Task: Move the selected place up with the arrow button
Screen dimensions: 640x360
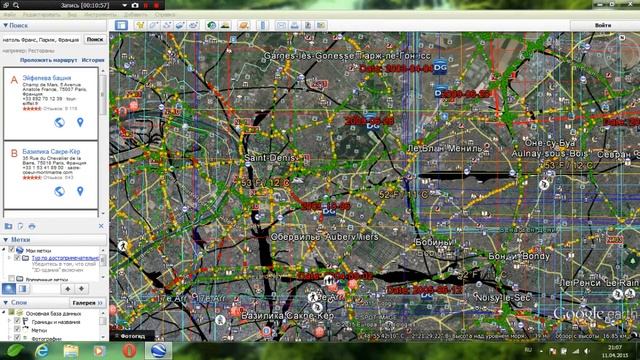Action: coord(68,289)
